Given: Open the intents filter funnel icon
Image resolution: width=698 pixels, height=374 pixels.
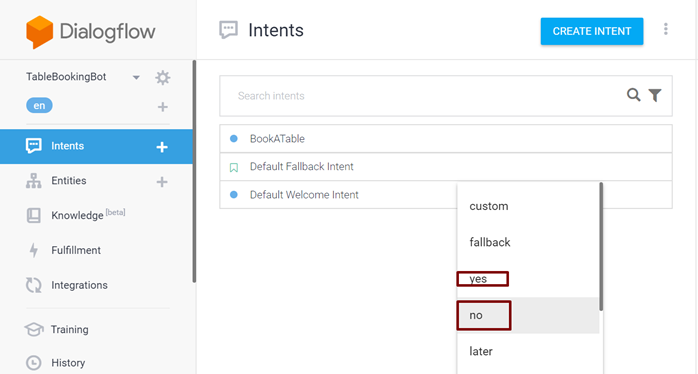Looking at the screenshot, I should (654, 95).
